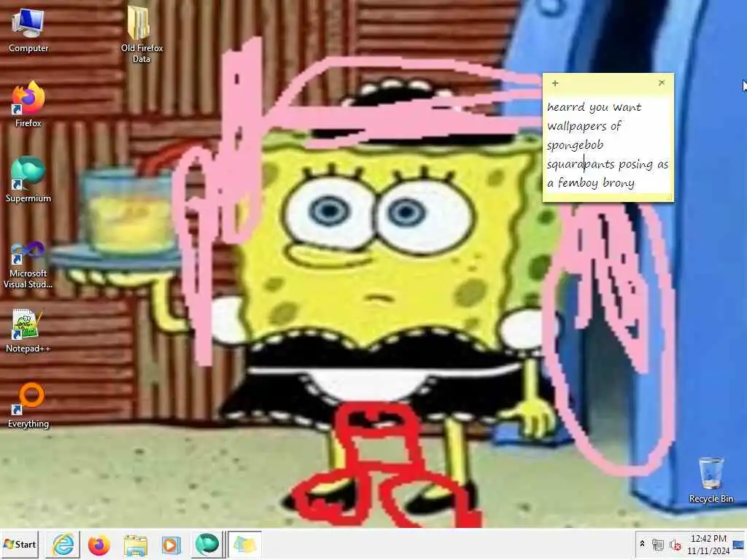Open the muted volume tray icon
This screenshot has height=560, width=747.
(675, 544)
